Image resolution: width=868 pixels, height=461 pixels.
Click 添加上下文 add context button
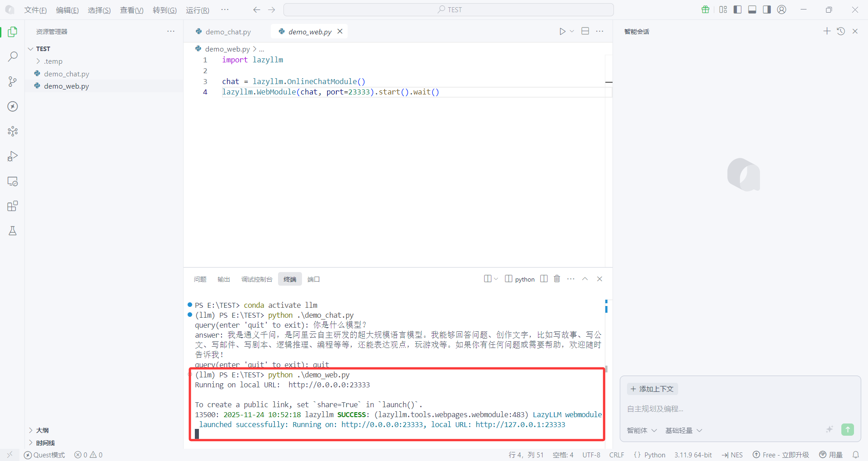pyautogui.click(x=652, y=389)
